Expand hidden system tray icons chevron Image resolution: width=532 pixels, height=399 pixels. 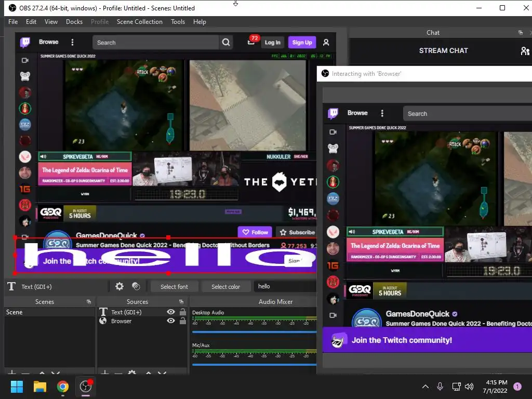425,387
